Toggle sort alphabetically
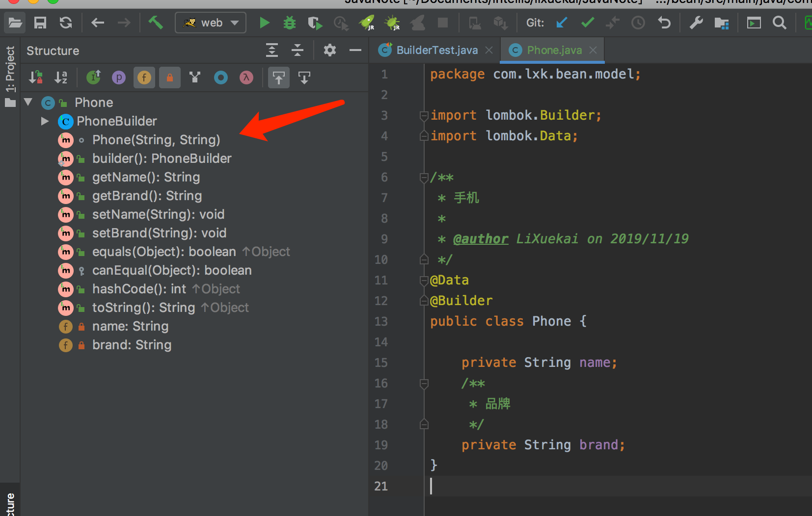Image resolution: width=812 pixels, height=516 pixels. point(61,77)
